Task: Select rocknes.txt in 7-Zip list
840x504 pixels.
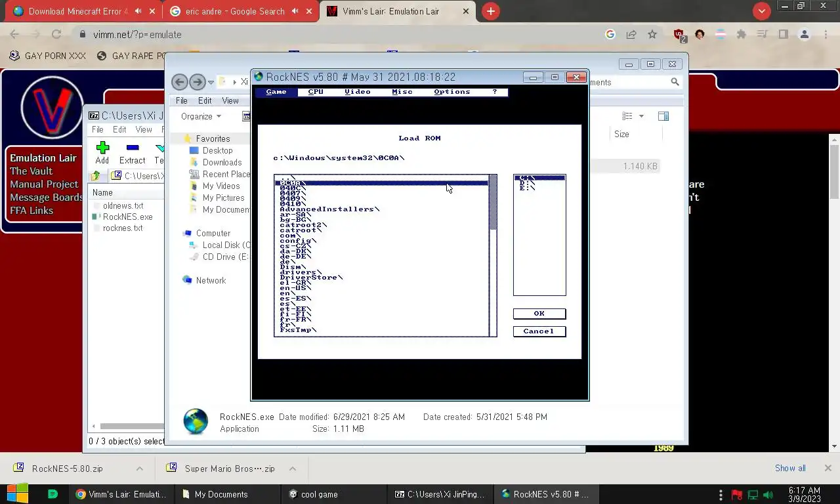Action: [x=123, y=228]
